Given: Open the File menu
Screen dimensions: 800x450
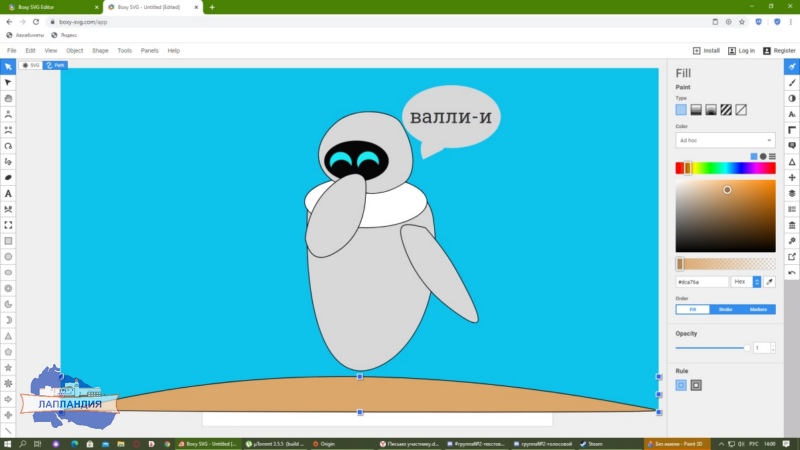Looking at the screenshot, I should coord(11,51).
